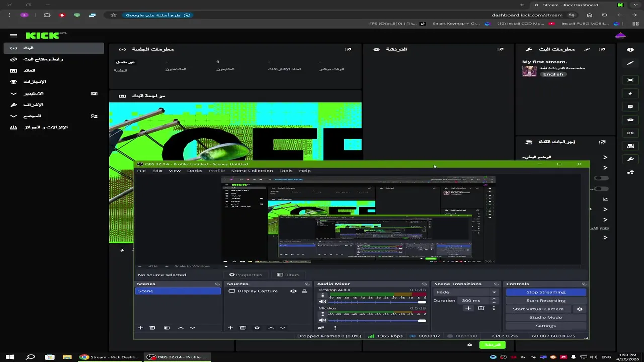Mute Mic/Aux speaker

(323, 320)
